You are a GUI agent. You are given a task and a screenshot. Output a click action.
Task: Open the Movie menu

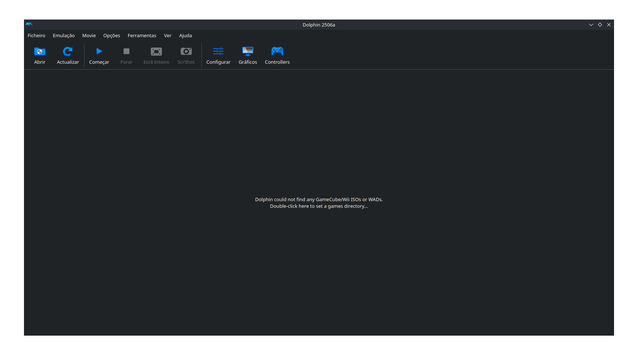(89, 35)
